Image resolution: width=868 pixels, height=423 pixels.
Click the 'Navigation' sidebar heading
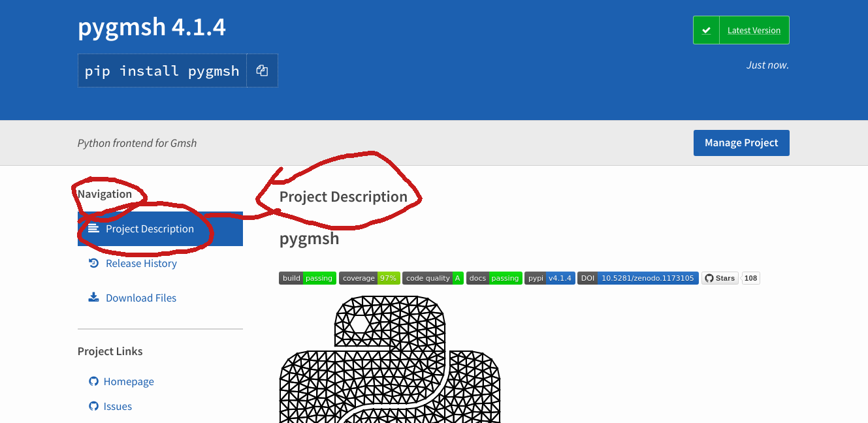(x=104, y=194)
